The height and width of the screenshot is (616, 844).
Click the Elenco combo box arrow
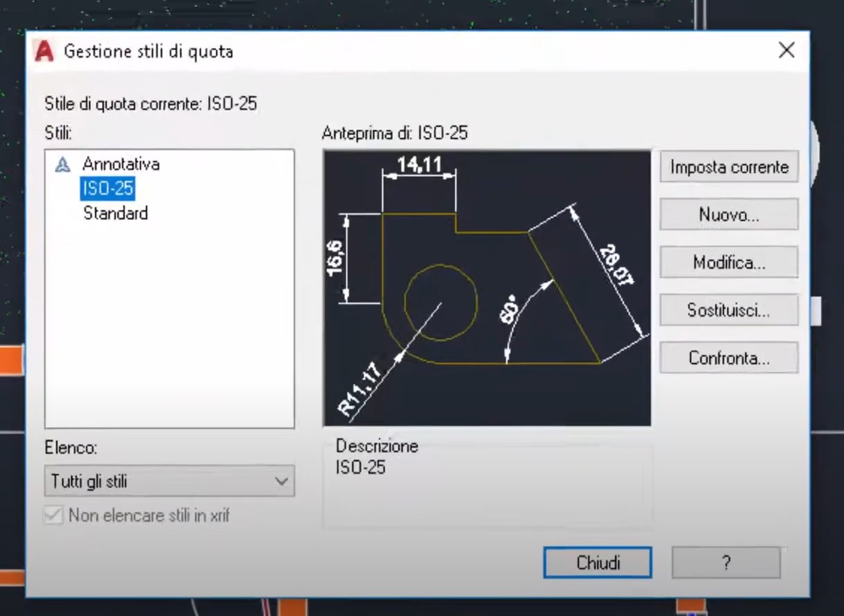[x=281, y=481]
